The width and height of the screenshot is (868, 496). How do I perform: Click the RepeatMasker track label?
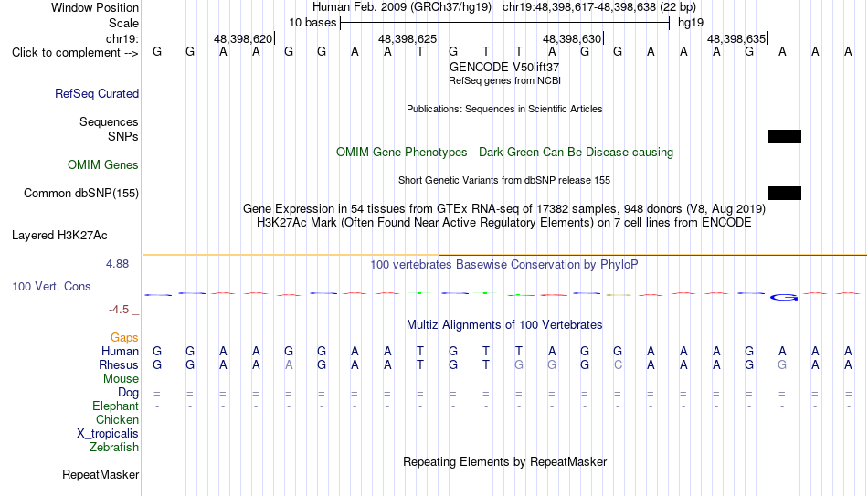tap(101, 474)
